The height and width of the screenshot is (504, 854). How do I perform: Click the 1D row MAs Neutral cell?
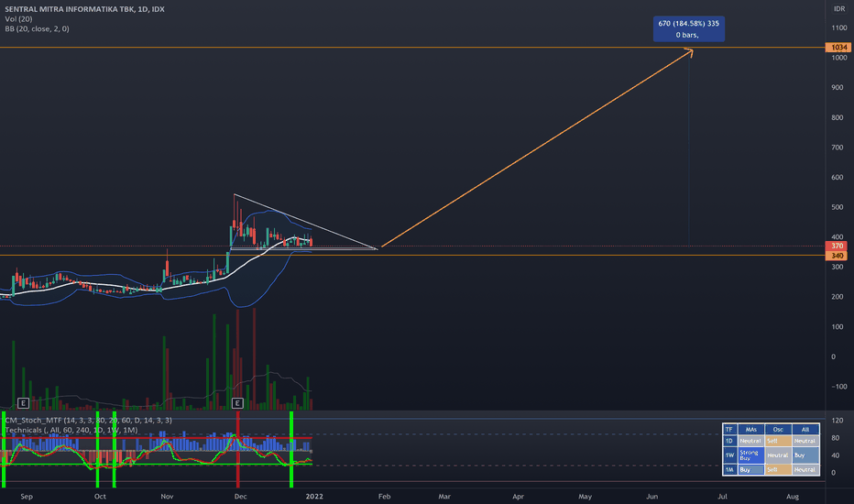(x=751, y=441)
